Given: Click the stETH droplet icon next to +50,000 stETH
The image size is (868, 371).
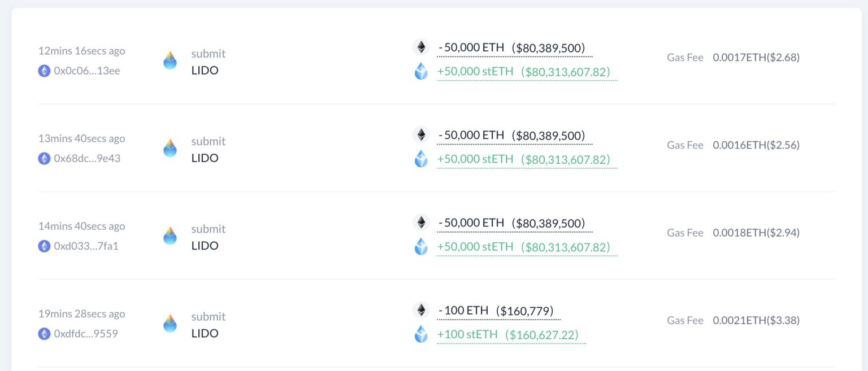Looking at the screenshot, I should (x=420, y=72).
